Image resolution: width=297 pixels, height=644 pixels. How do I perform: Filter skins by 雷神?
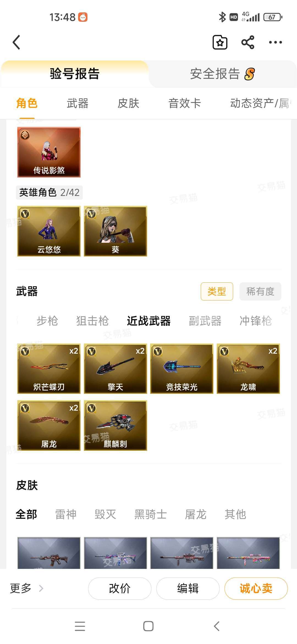pyautogui.click(x=66, y=514)
